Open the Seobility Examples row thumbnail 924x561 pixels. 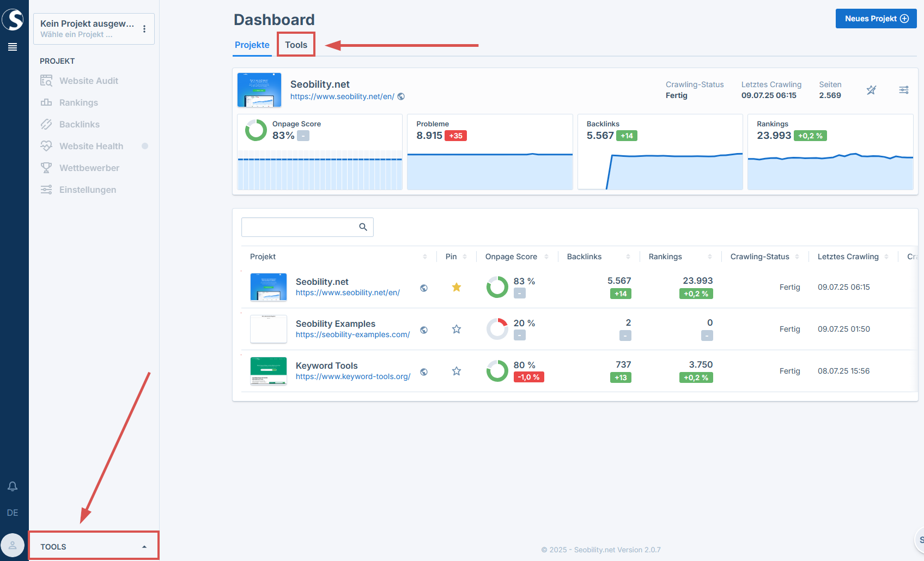269,329
